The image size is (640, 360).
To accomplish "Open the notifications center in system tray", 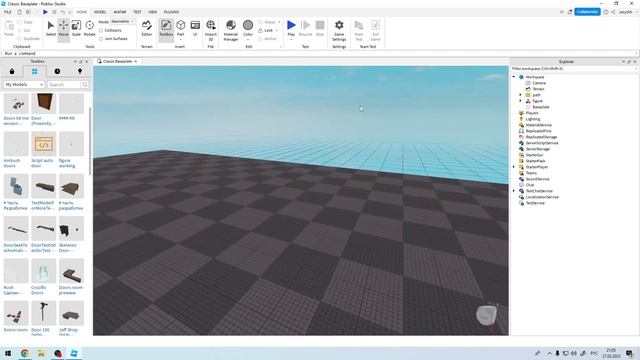I will 629,353.
